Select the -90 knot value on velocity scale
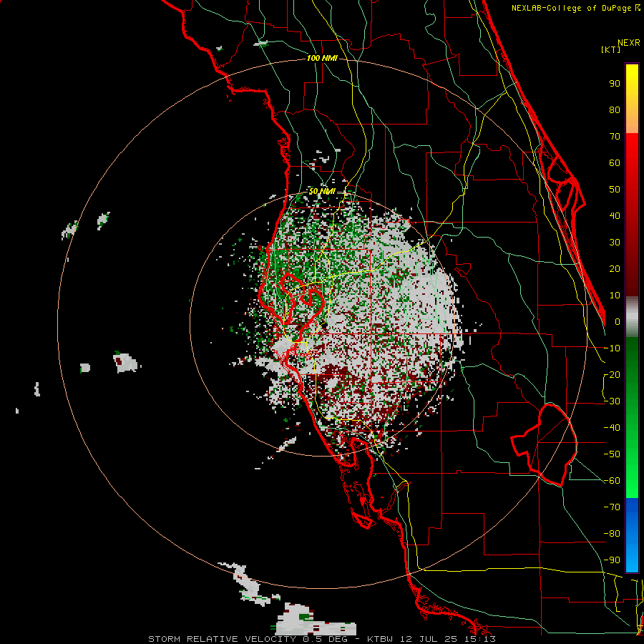 tap(612, 560)
